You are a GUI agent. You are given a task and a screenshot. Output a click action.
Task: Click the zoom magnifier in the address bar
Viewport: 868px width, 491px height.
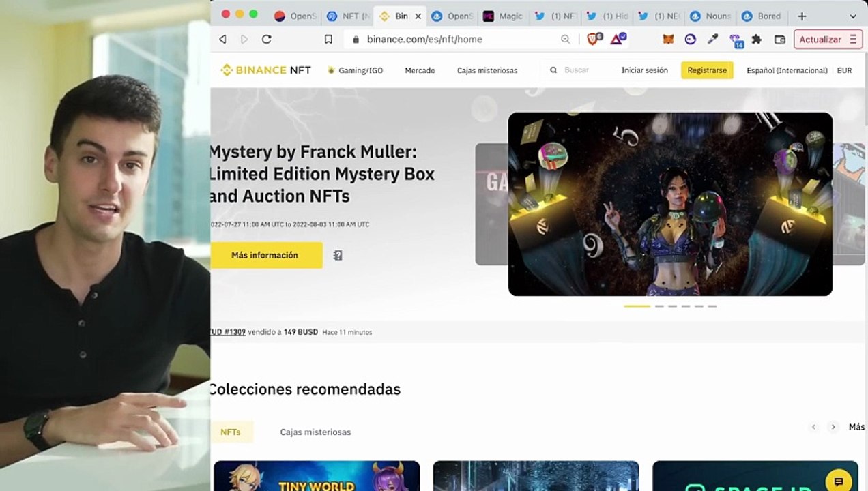[565, 40]
